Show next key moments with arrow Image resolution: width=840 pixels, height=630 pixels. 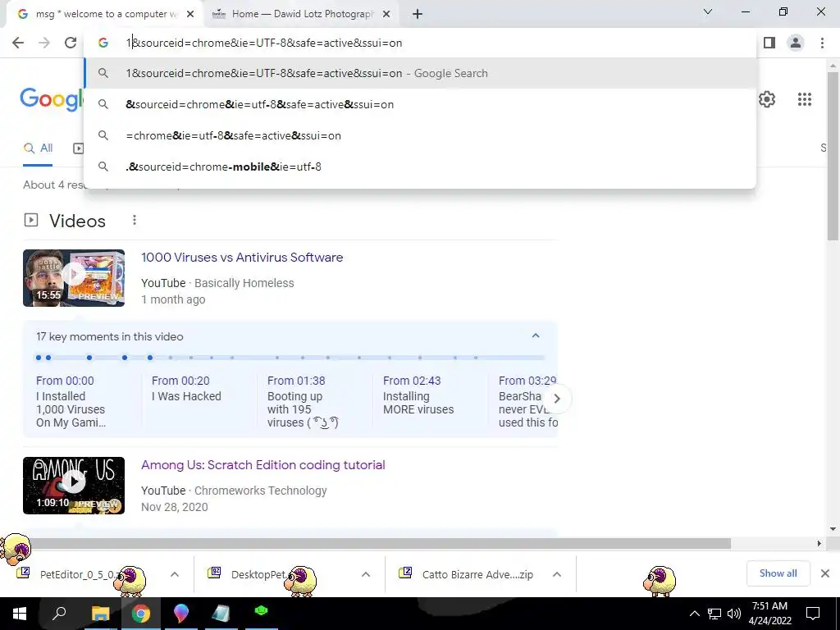(557, 399)
